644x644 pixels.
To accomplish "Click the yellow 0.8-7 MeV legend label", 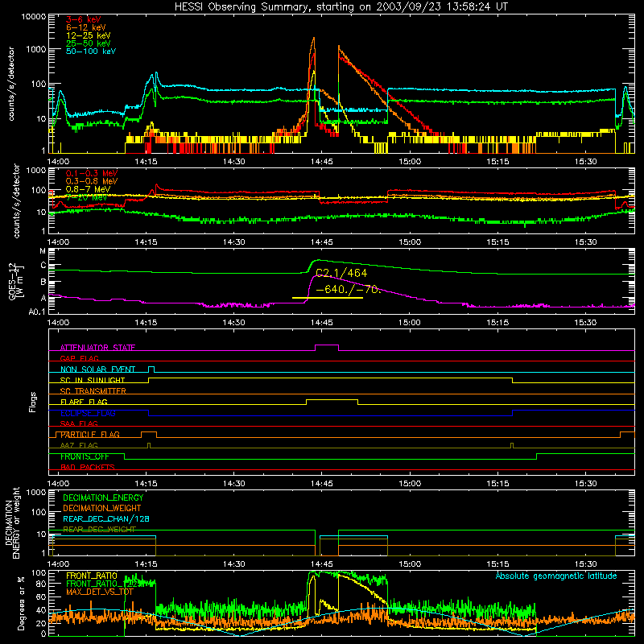I will [x=88, y=189].
